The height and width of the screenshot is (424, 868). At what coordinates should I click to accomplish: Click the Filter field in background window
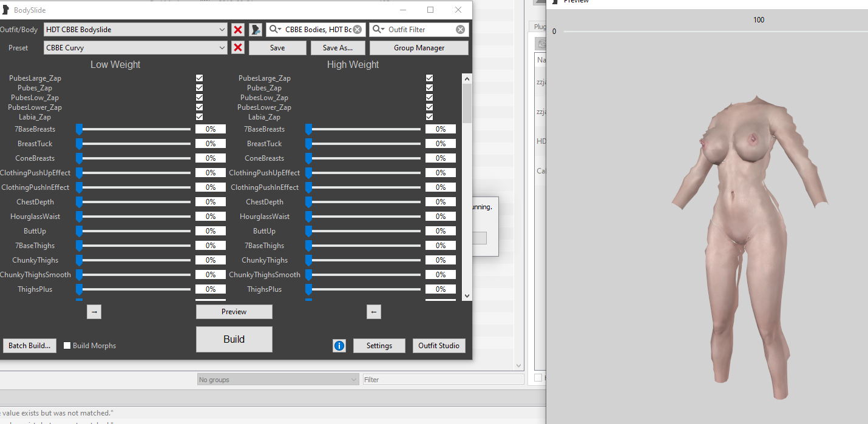click(x=443, y=380)
